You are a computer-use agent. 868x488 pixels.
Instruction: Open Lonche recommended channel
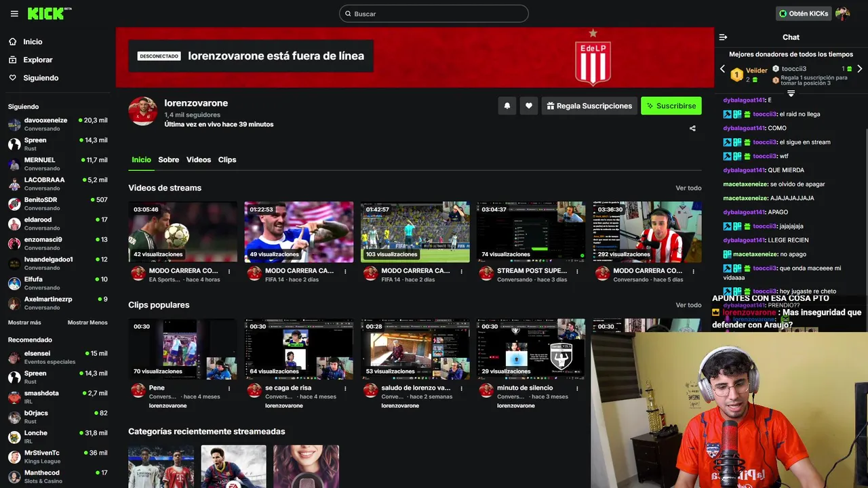[x=58, y=436]
